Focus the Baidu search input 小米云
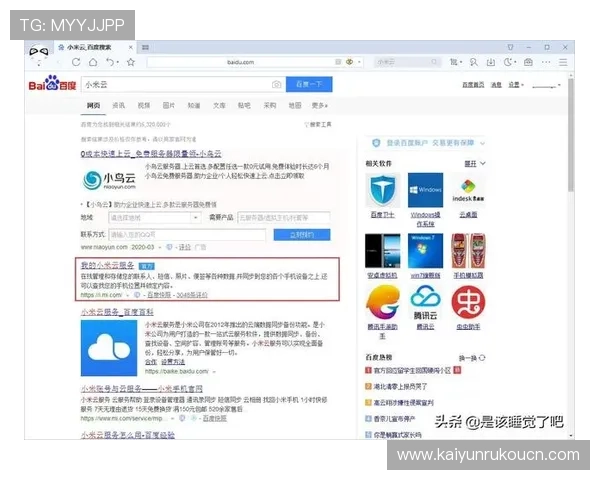This screenshot has width=600, height=480. pyautogui.click(x=176, y=84)
